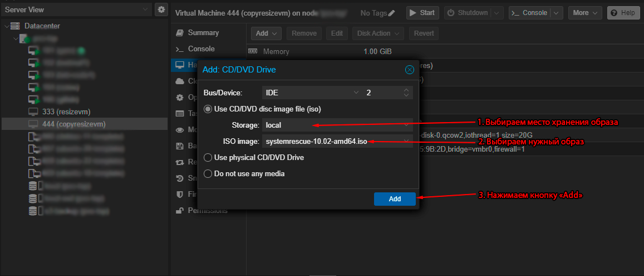Confirm with the blue Add button
This screenshot has width=644, height=276.
(395, 199)
